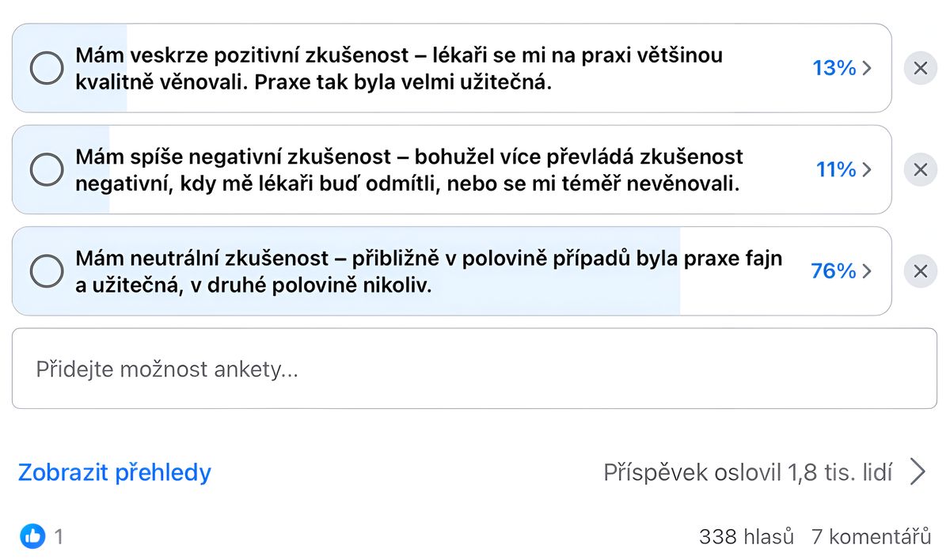The image size is (950, 560).
Task: Open the '7 komentářů' comments
Action: (x=872, y=537)
